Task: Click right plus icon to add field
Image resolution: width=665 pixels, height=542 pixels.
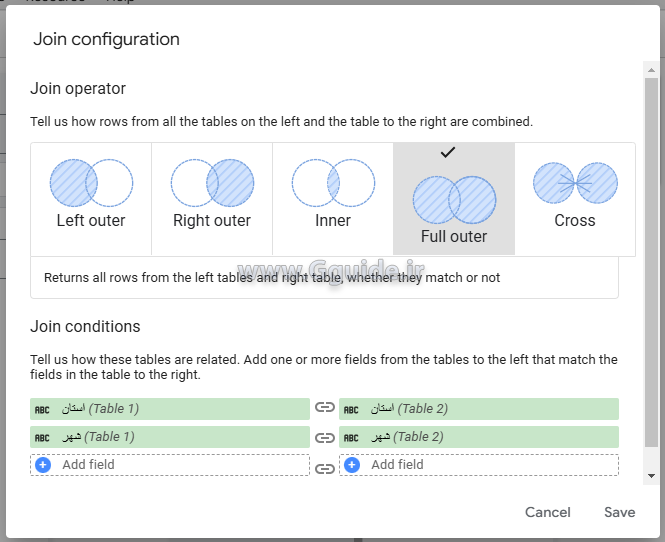Action: click(351, 465)
